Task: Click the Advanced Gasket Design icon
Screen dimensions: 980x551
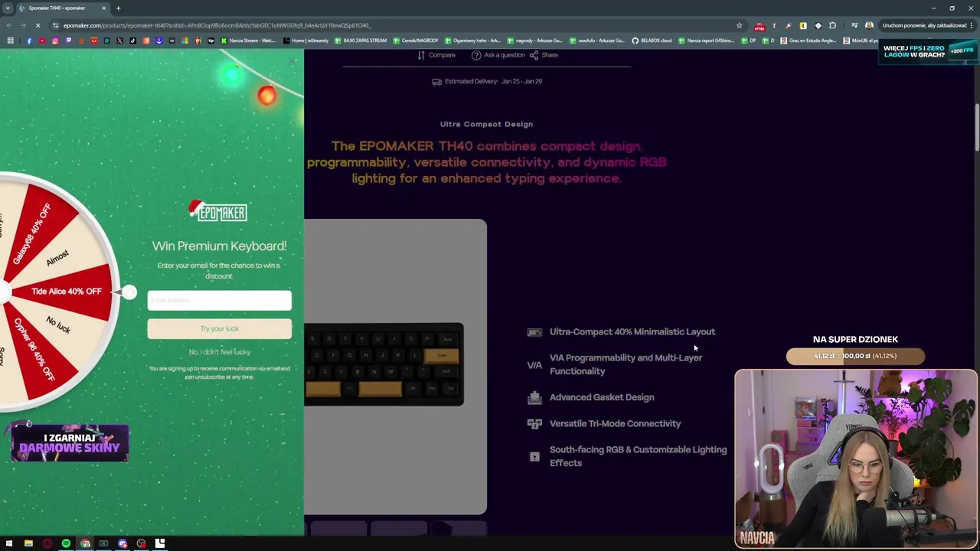Action: click(x=534, y=397)
